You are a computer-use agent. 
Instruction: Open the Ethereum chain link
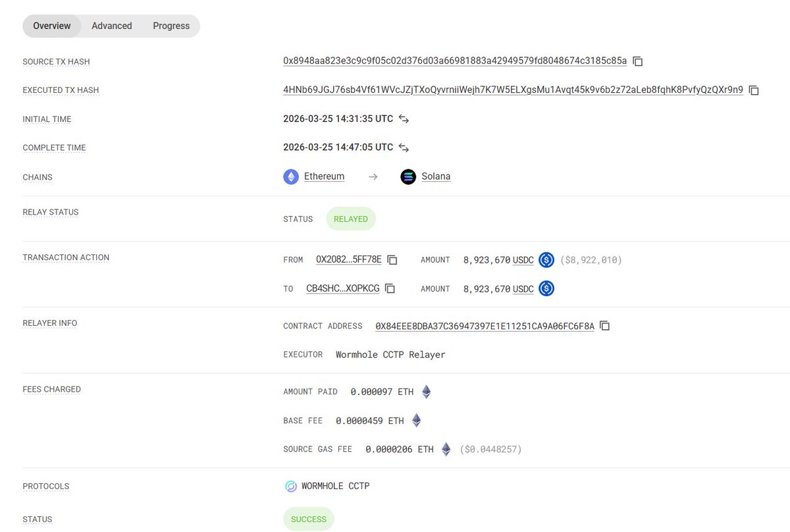[324, 177]
